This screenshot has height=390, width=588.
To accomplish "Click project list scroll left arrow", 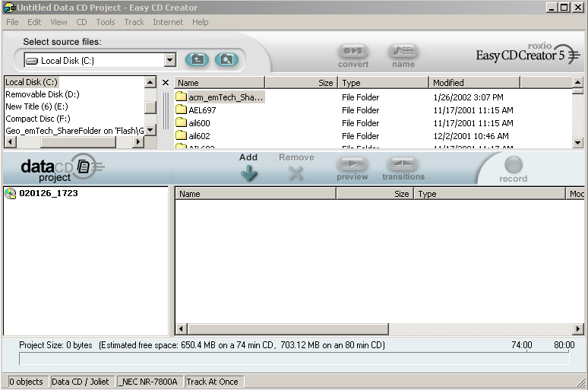I will click(x=181, y=329).
